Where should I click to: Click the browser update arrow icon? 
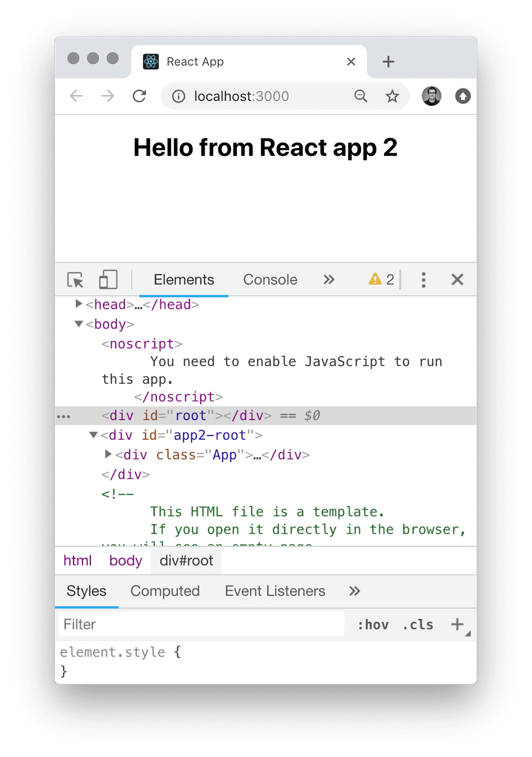pyautogui.click(x=463, y=96)
